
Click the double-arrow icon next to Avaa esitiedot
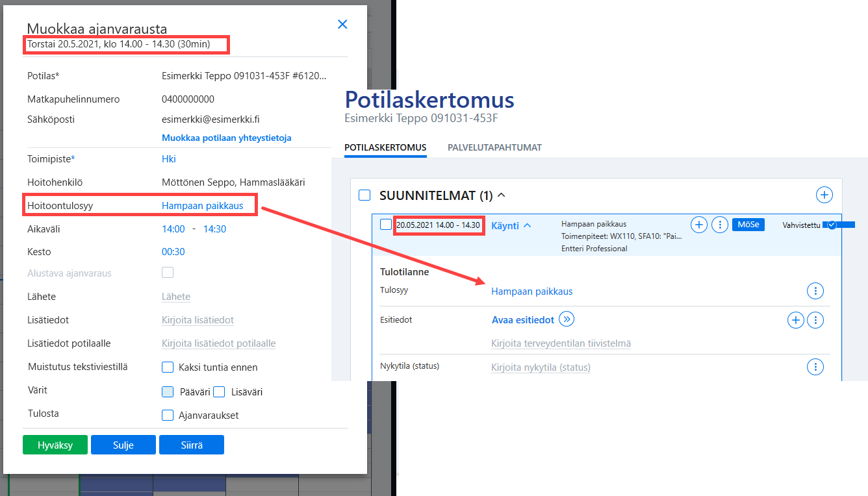[567, 319]
